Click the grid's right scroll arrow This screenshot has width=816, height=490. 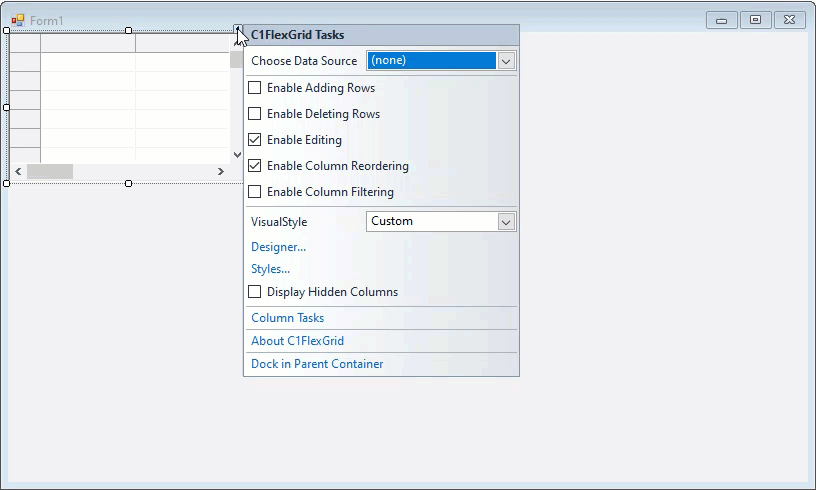221,172
